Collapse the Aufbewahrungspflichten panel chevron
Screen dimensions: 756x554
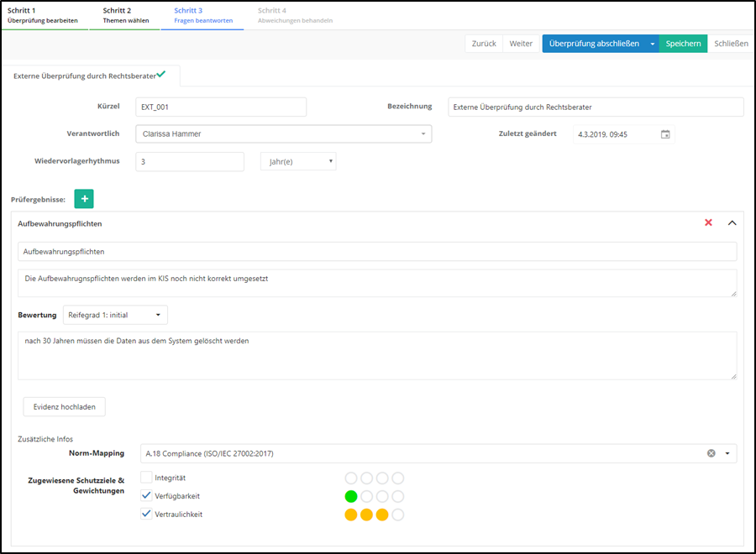click(x=731, y=223)
